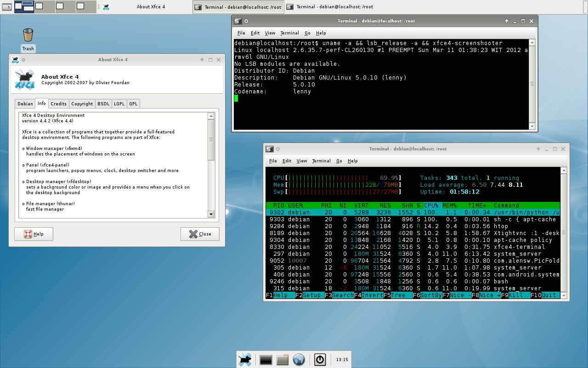Click htop F3 Search function label
The image size is (588, 368).
[339, 295]
